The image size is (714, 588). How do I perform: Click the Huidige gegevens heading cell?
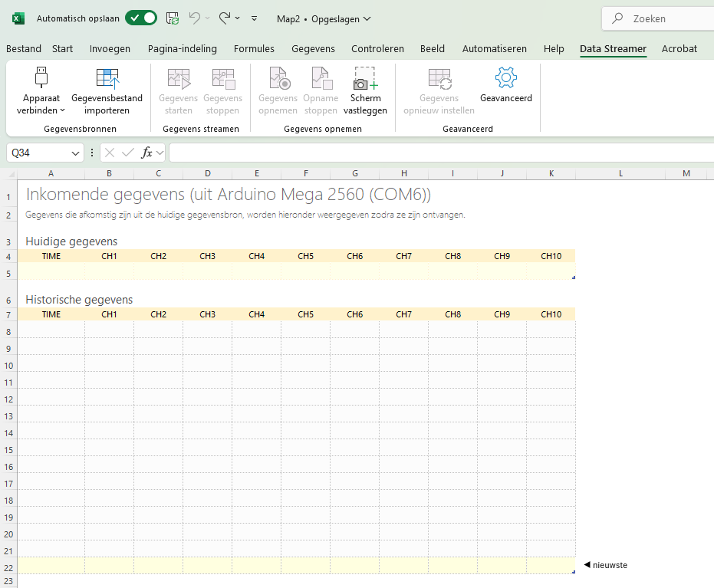pos(71,241)
